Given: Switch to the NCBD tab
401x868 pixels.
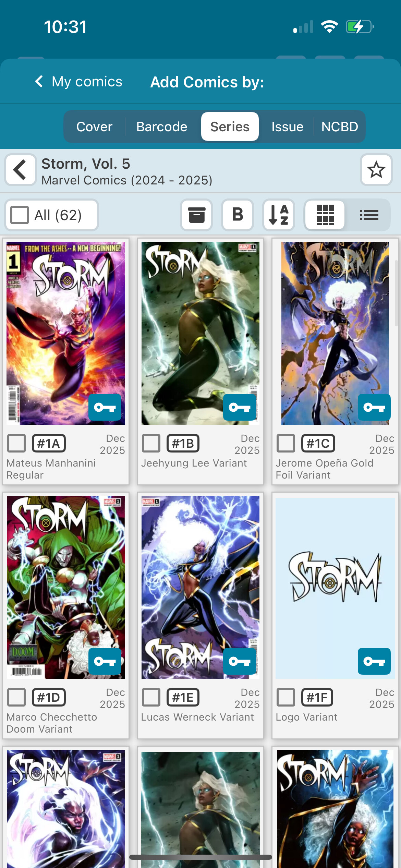Looking at the screenshot, I should click(340, 126).
